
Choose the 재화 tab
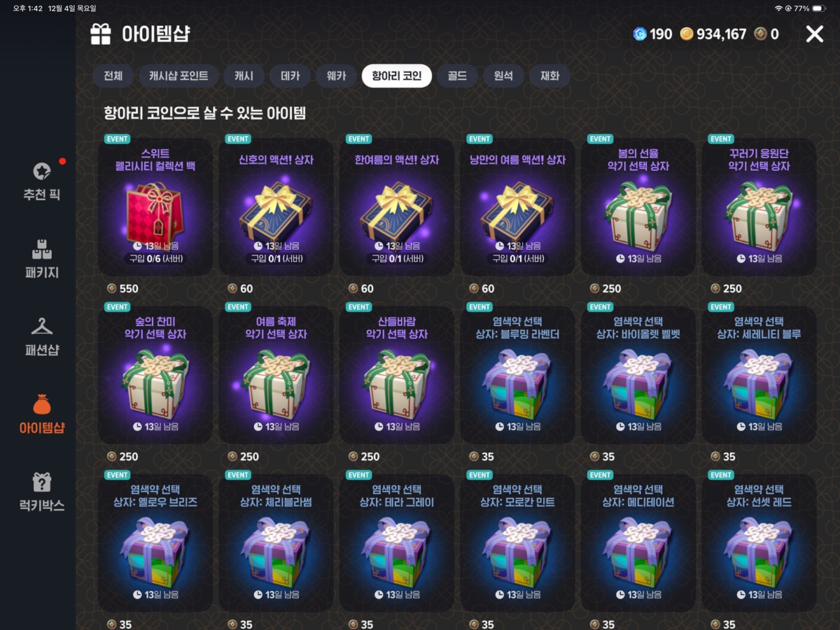(x=549, y=76)
